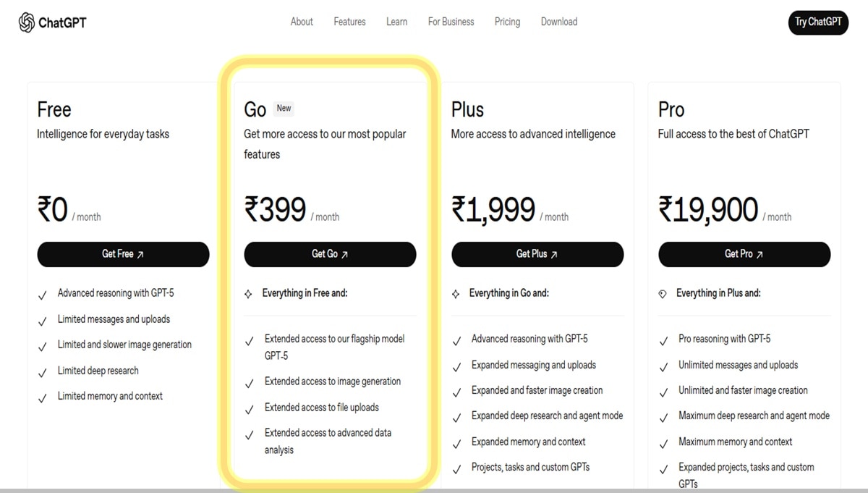This screenshot has width=868, height=493.
Task: Click the Get Pro button
Action: [x=744, y=254]
